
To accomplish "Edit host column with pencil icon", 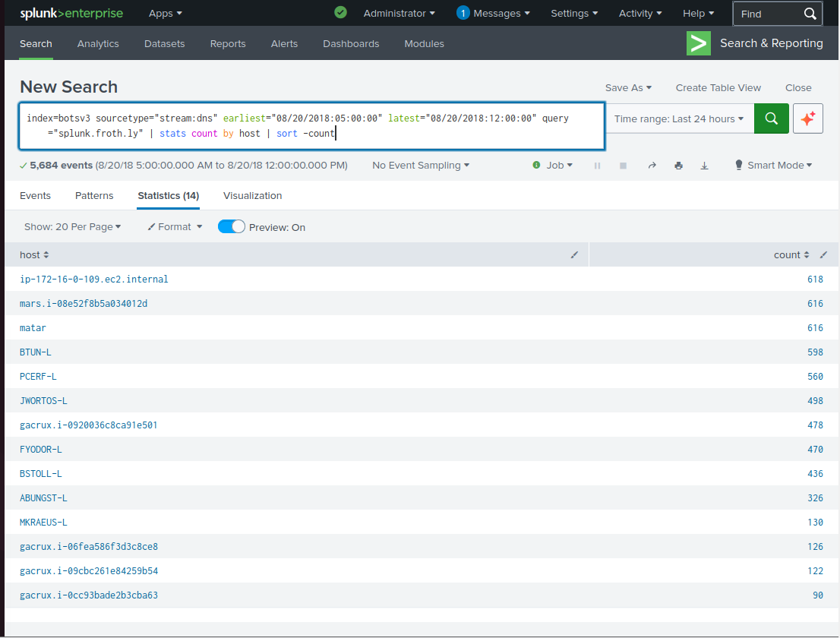I will coord(574,255).
